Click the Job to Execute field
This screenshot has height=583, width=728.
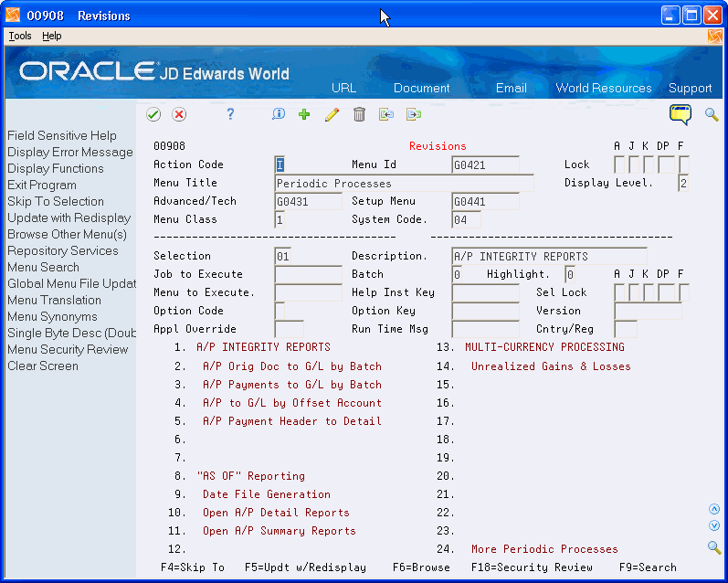tap(309, 274)
